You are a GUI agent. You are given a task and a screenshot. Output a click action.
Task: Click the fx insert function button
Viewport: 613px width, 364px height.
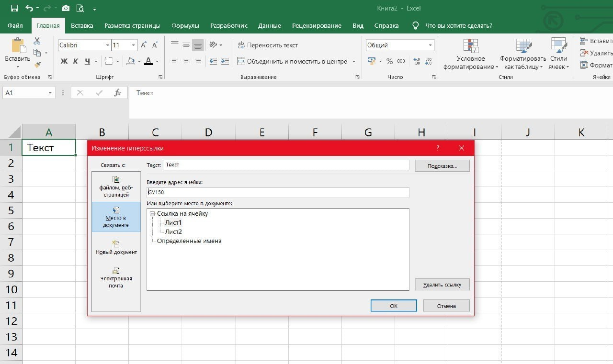(x=117, y=93)
